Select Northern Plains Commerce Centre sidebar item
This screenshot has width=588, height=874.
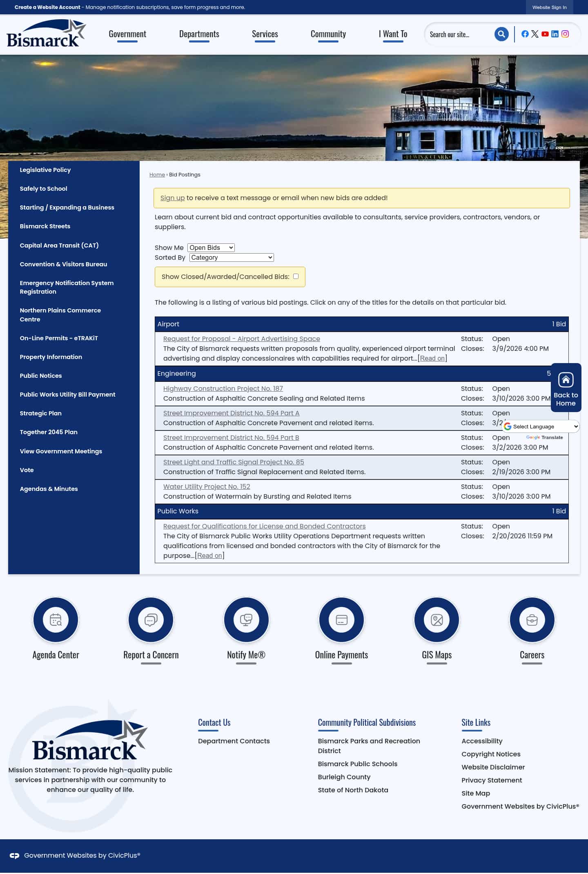[60, 315]
